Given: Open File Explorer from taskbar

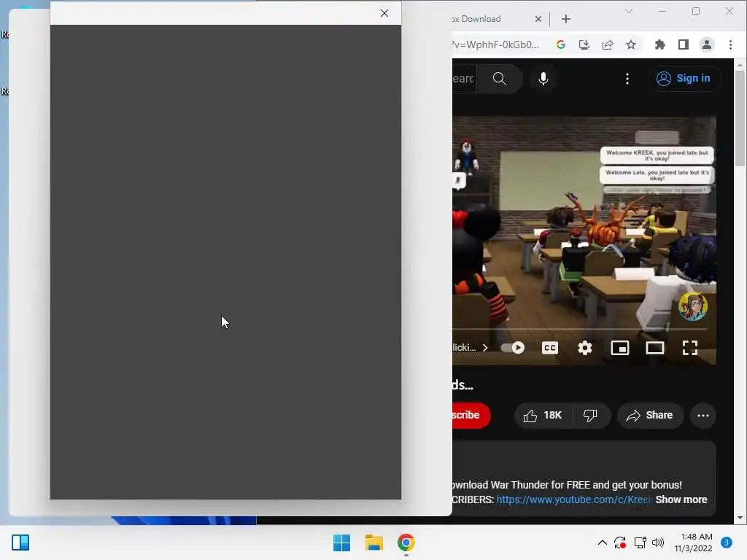Looking at the screenshot, I should (374, 542).
